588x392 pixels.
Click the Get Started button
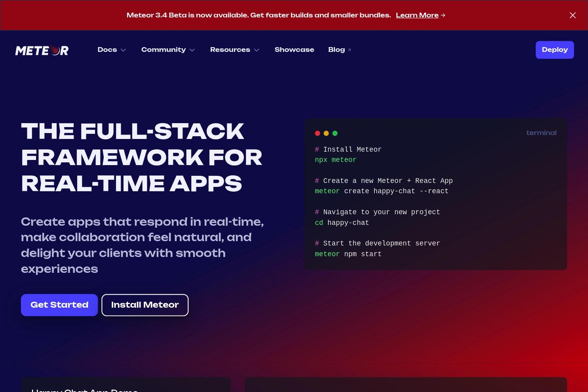59,305
